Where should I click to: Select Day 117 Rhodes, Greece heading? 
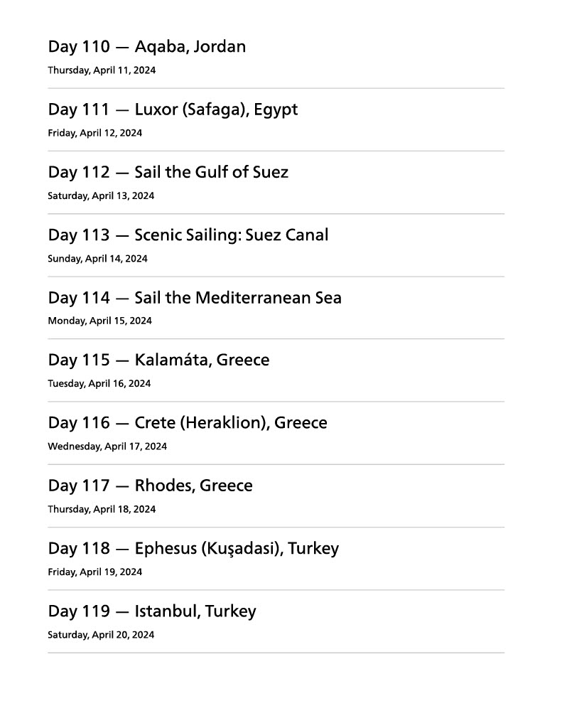point(150,486)
